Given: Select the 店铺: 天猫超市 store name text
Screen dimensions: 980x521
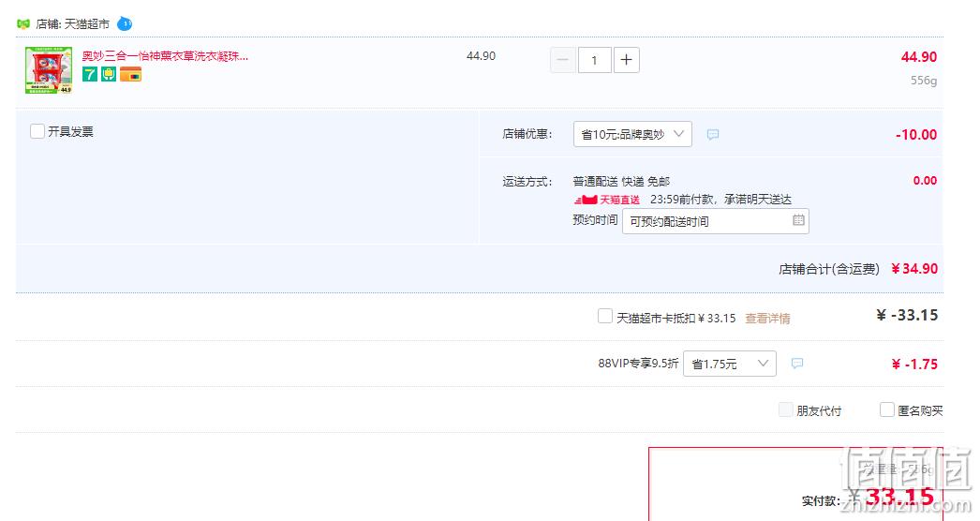Looking at the screenshot, I should 72,23.
